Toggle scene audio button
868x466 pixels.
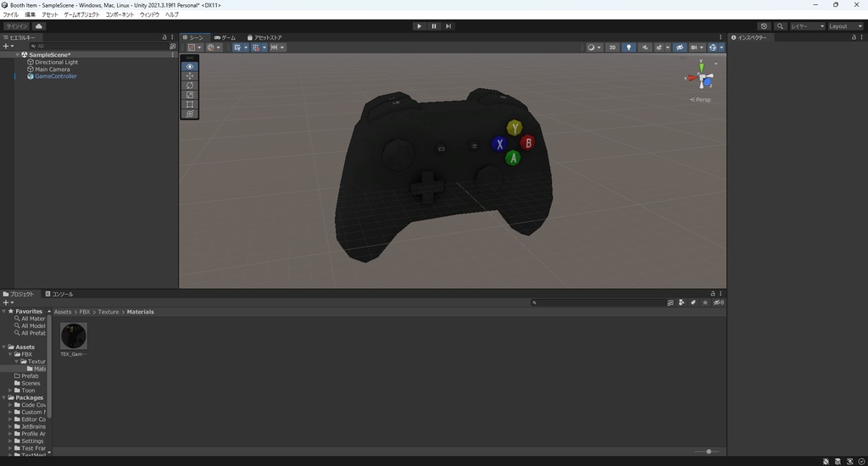(644, 47)
